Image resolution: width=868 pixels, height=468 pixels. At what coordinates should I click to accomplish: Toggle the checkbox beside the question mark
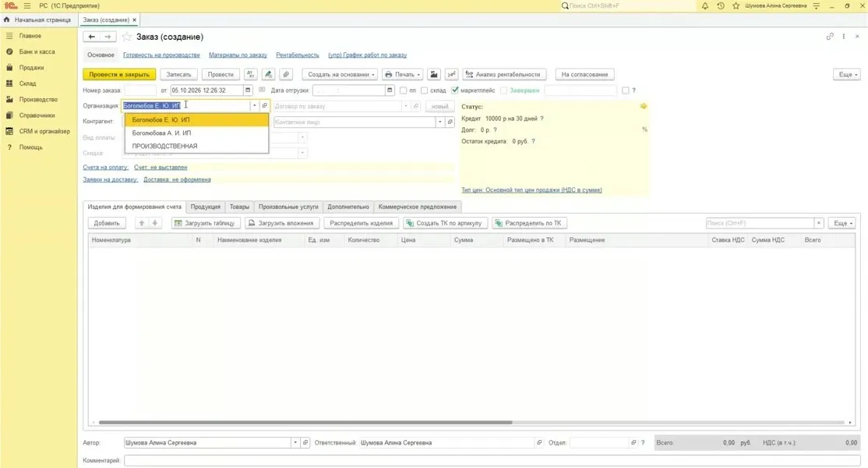(626, 90)
